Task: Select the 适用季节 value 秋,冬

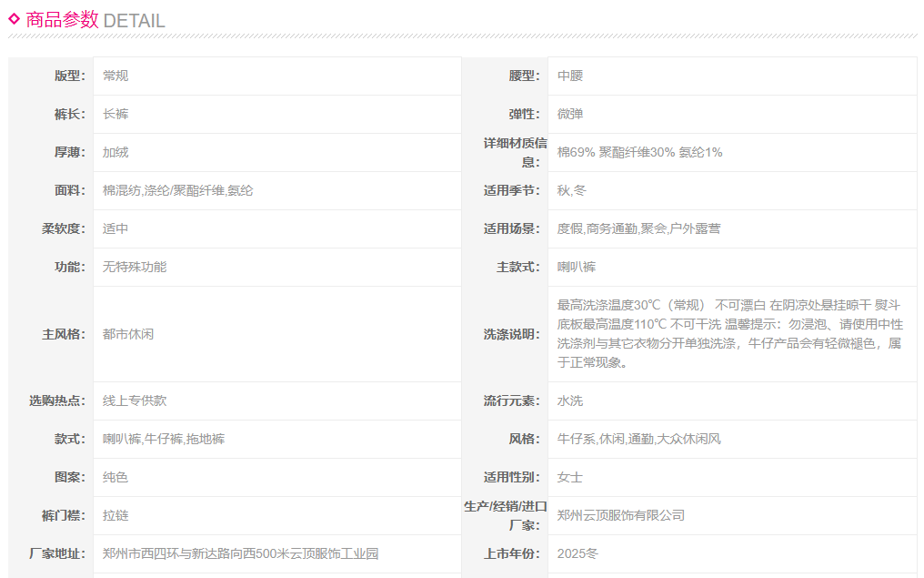Action: [x=572, y=190]
